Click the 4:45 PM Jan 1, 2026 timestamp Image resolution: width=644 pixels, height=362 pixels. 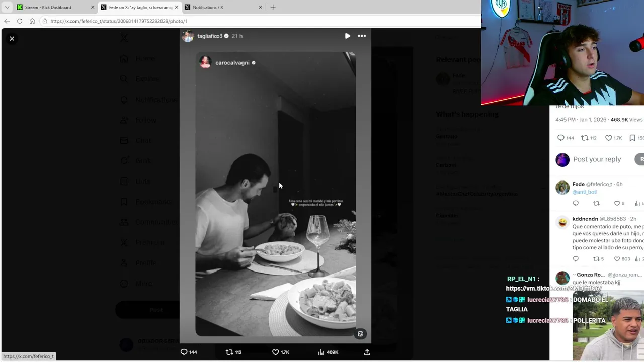(581, 120)
